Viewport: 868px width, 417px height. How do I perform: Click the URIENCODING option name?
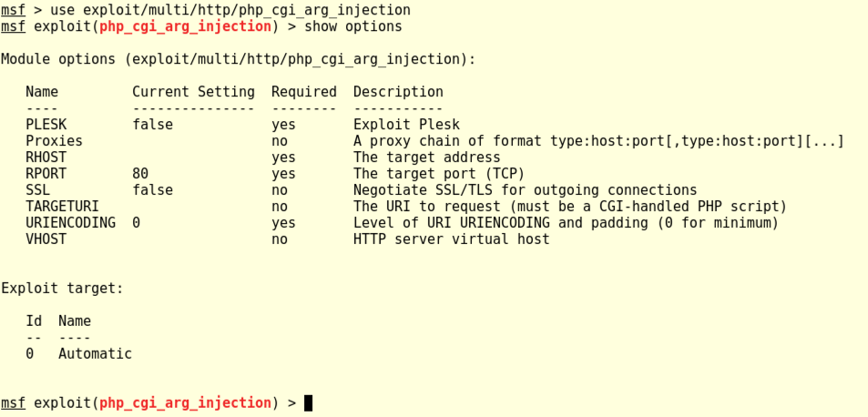coord(70,223)
